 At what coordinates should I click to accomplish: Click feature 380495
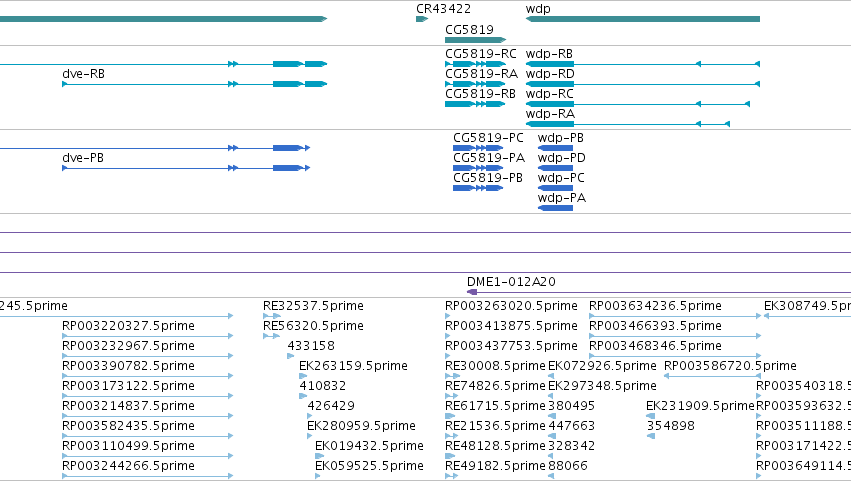point(571,406)
